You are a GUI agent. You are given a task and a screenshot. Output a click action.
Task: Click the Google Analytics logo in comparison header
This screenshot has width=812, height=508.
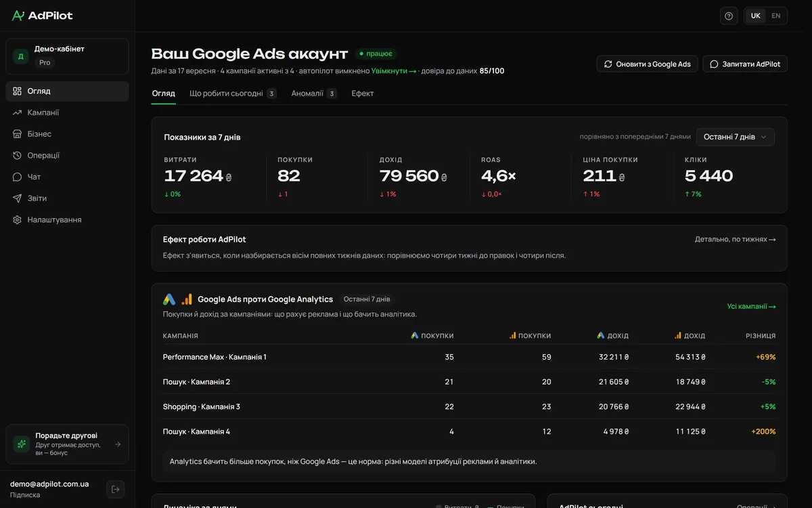tap(187, 299)
